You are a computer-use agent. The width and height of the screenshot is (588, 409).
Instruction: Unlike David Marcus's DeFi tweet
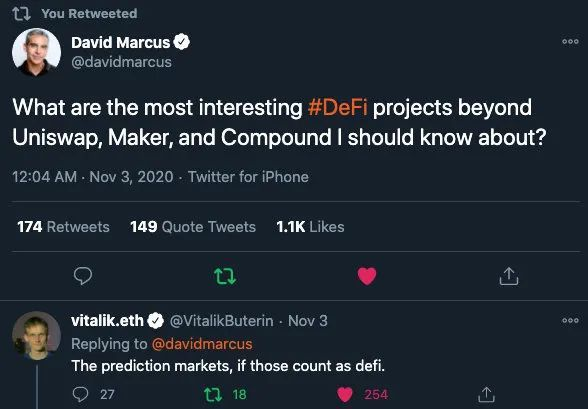[367, 276]
